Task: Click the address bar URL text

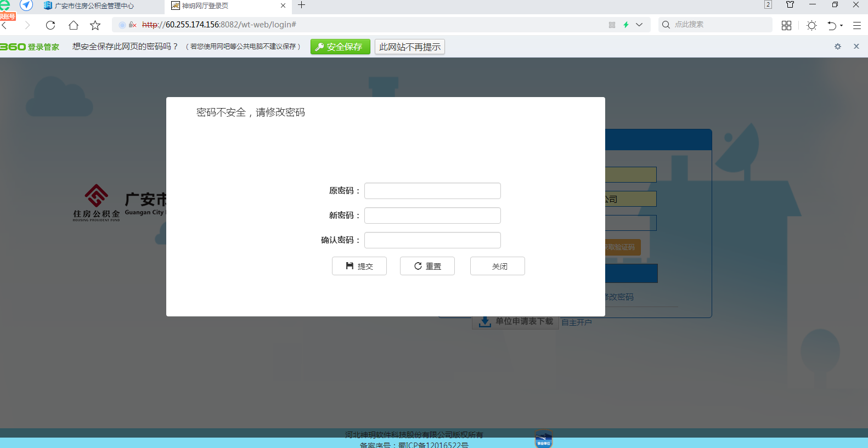Action: 219,25
